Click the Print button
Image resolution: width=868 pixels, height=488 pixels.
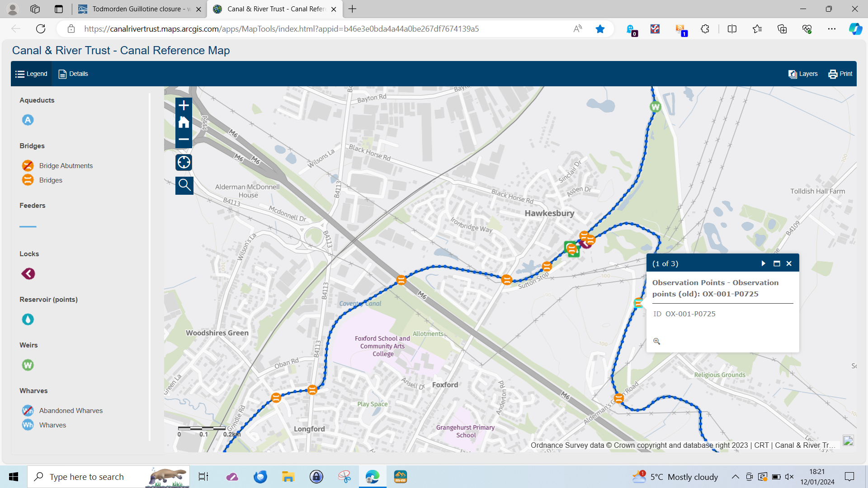coord(840,74)
